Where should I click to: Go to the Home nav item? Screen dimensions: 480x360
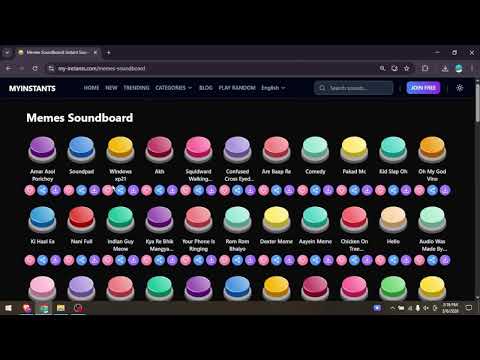(91, 88)
